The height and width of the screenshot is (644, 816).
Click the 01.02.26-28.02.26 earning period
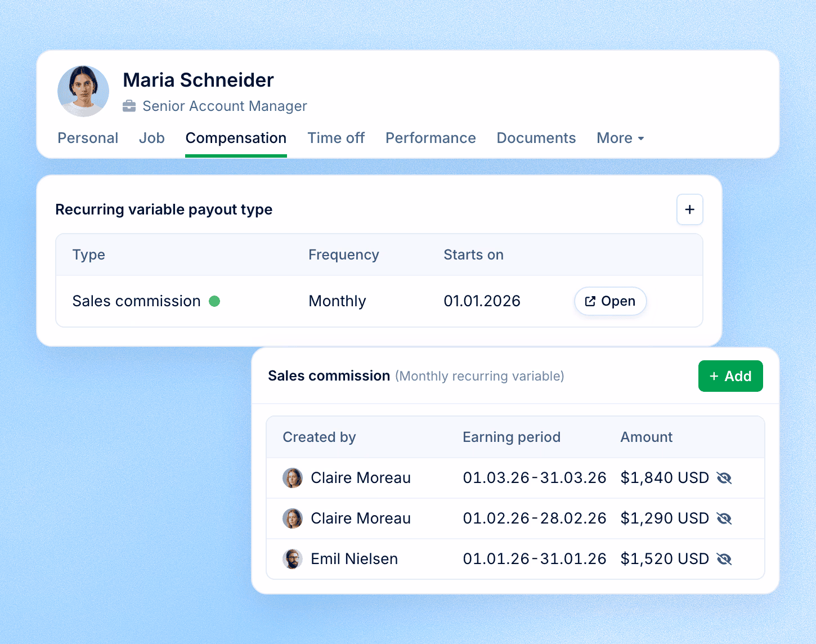535,518
